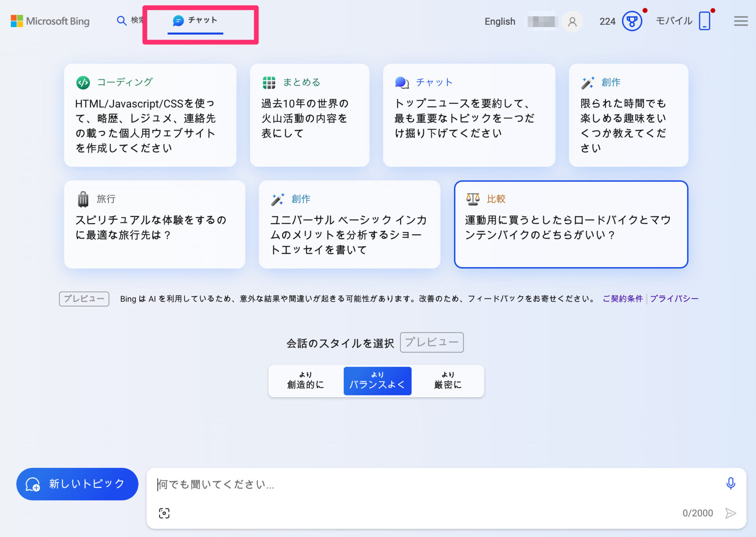Select the コーディング suggestion card
The height and width of the screenshot is (537, 756).
pos(150,115)
